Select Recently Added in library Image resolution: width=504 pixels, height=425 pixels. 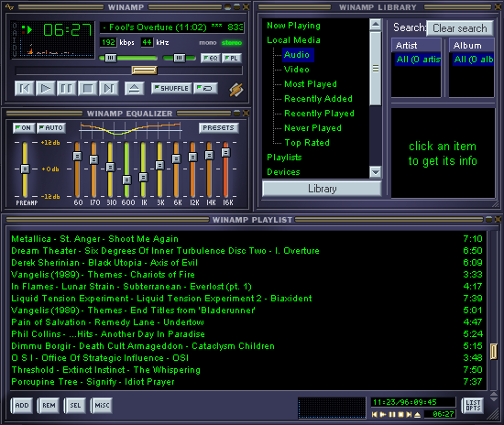click(x=318, y=99)
